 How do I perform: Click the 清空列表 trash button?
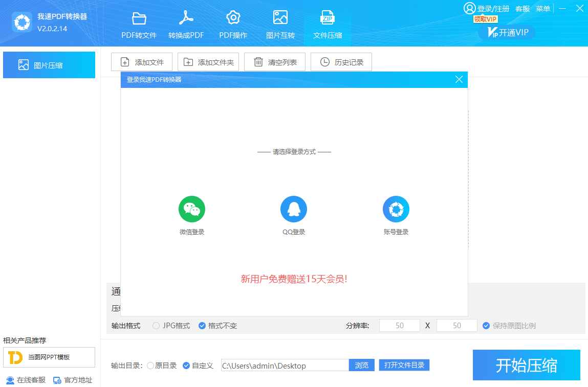(x=275, y=62)
